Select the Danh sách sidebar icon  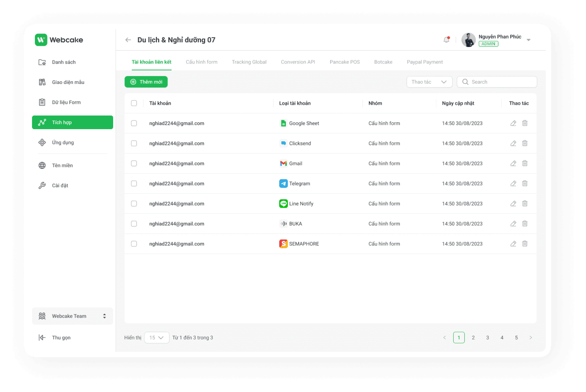click(x=42, y=62)
